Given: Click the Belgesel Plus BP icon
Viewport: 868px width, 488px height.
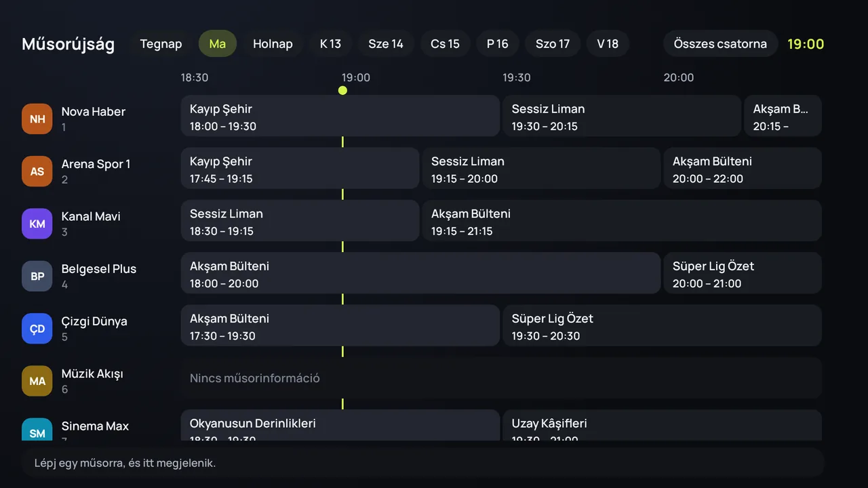Looking at the screenshot, I should (x=37, y=276).
